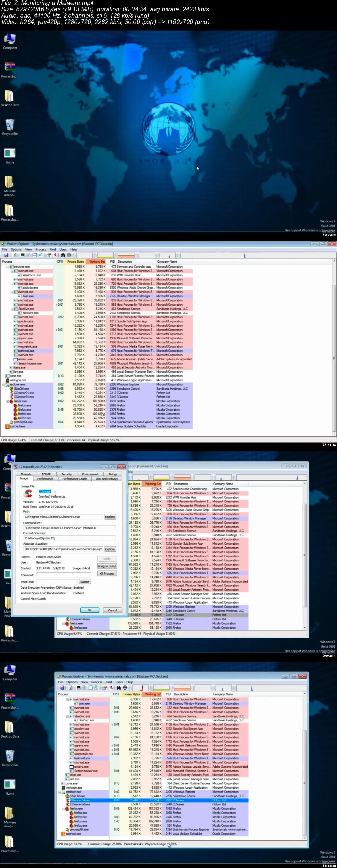Image resolution: width=337 pixels, height=868 pixels.
Task: Switch to Disk and Network tab
Action: [x=107, y=479]
